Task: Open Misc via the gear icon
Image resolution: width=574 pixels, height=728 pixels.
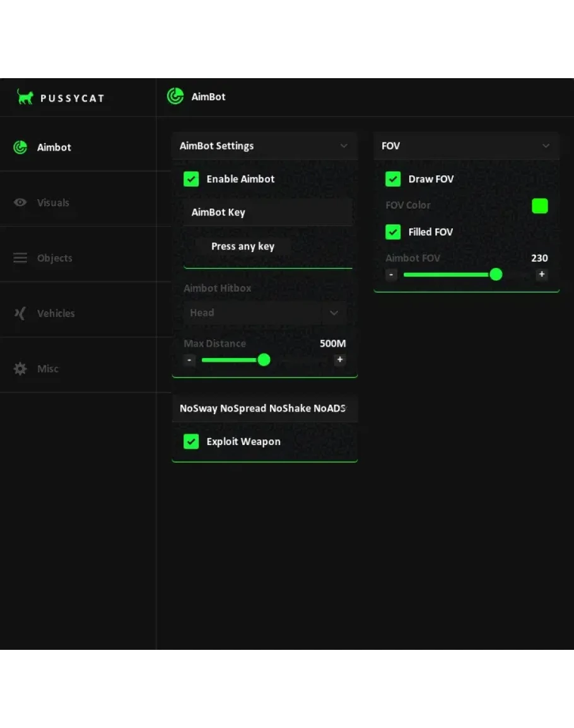Action: click(x=20, y=369)
